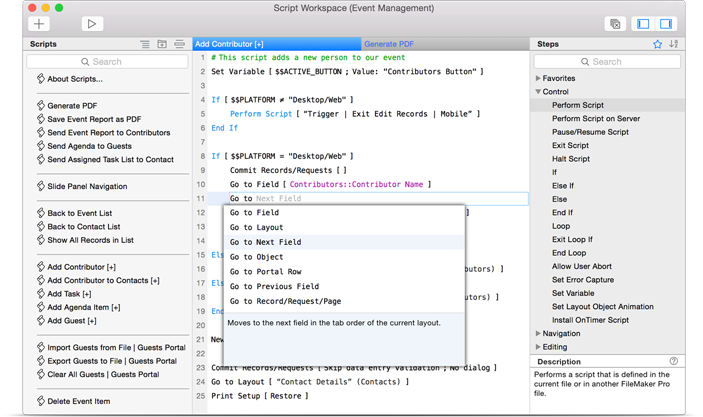Expand the Navigation step category

pyautogui.click(x=539, y=334)
